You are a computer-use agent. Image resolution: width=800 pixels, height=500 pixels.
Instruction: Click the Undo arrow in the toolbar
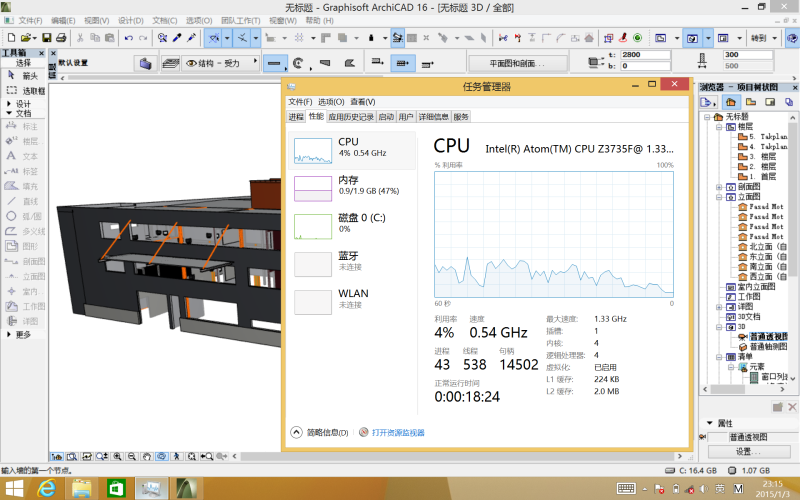(129, 38)
